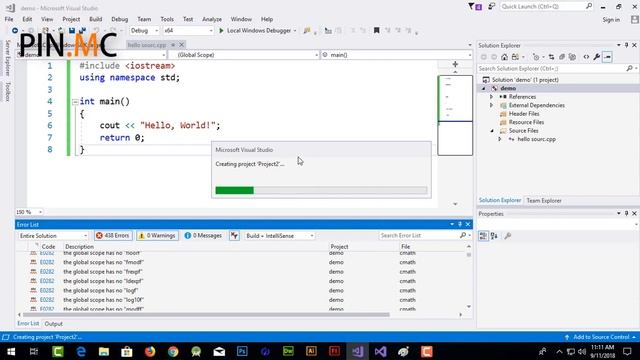Click Add to Source Control in the status bar
The height and width of the screenshot is (360, 640).
click(x=601, y=337)
